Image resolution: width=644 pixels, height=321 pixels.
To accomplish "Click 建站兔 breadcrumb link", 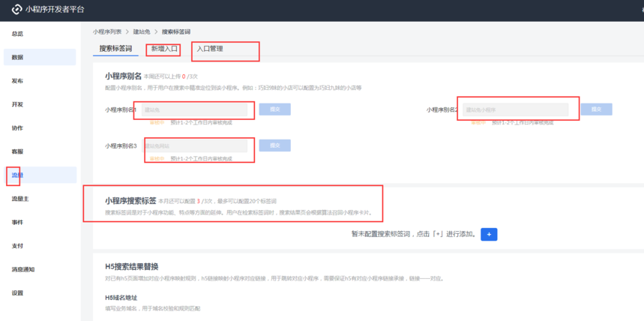I will pyautogui.click(x=142, y=31).
